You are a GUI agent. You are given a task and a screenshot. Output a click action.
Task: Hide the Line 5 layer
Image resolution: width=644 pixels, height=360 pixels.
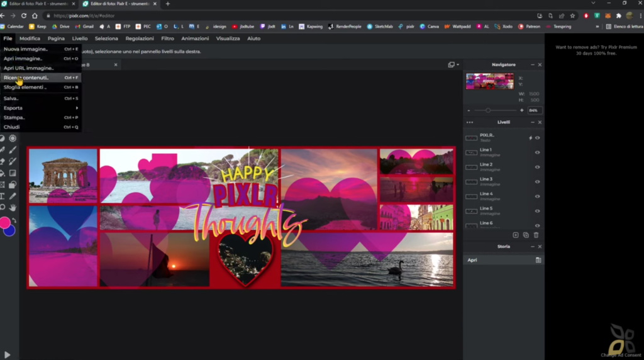coord(537,211)
